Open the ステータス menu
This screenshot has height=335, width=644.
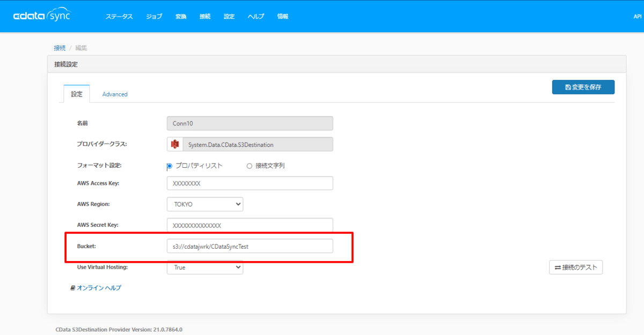119,17
